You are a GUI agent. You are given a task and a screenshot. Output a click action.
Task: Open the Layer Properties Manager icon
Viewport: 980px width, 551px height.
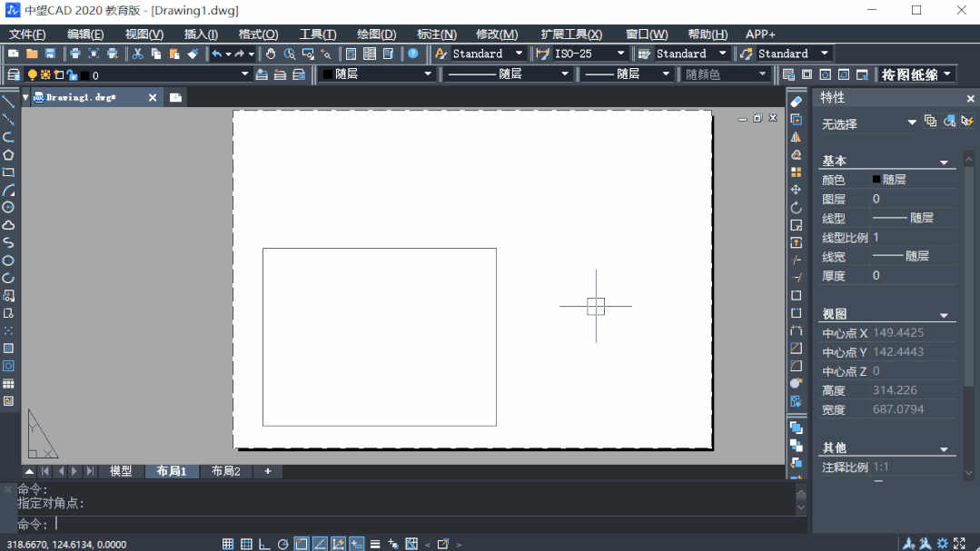13,75
